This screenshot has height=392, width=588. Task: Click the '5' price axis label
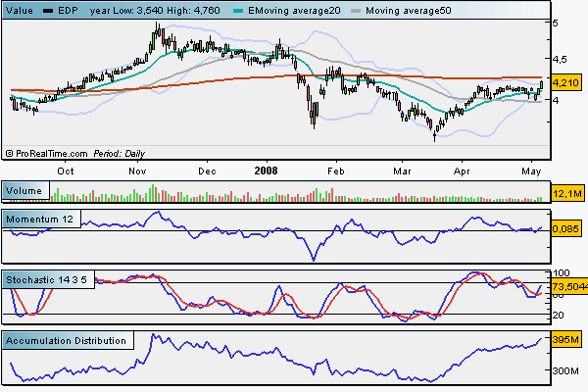click(555, 23)
